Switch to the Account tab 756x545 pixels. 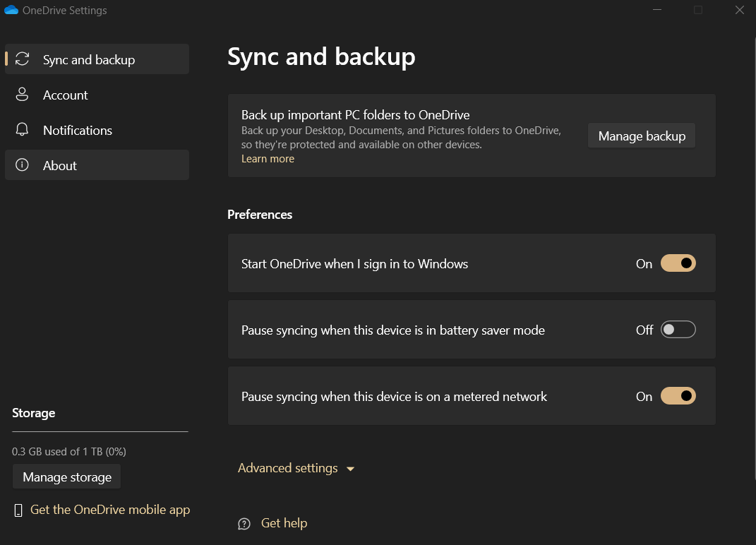point(97,95)
